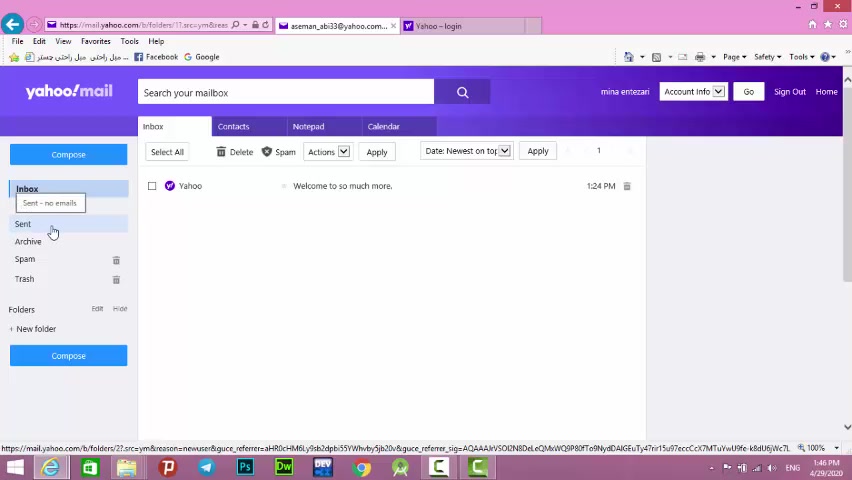
Task: Click the browser forward arrow button
Action: coord(34,24)
